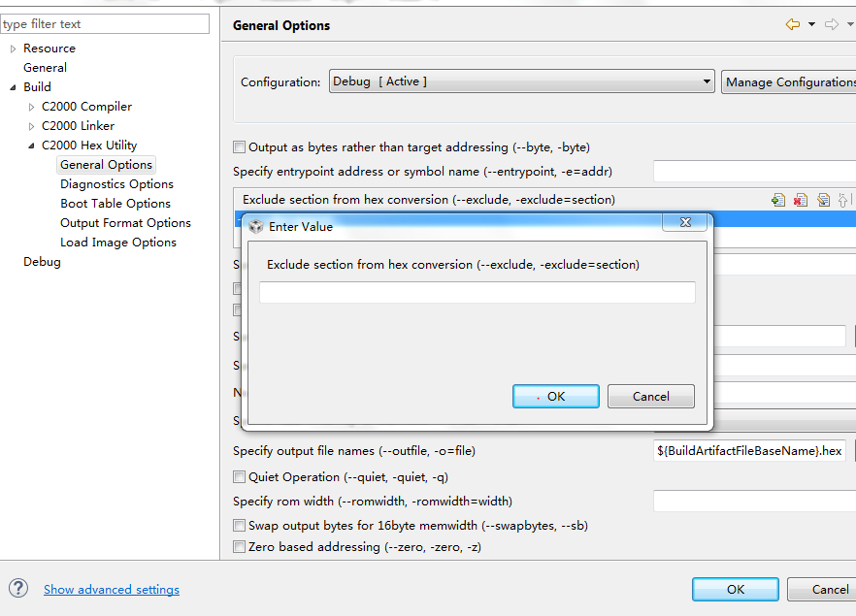Viewport: 856px width, 616px height.
Task: Click the properties window OK button
Action: 736,589
